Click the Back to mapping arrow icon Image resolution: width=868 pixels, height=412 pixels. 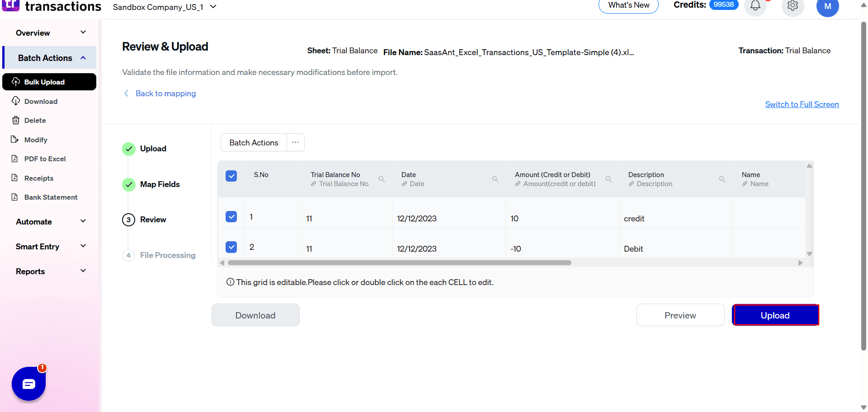pos(126,93)
